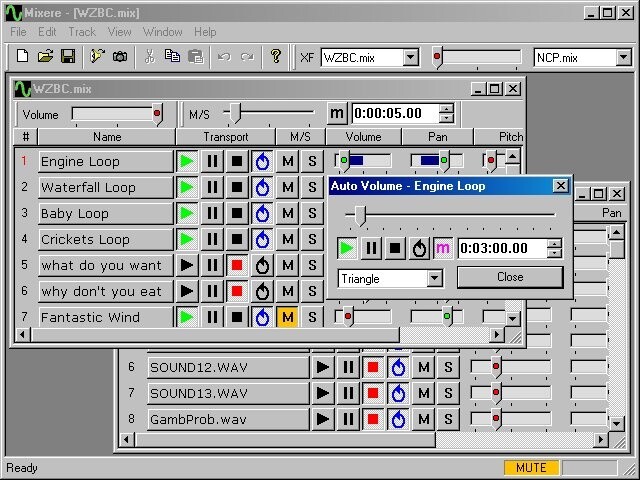
Task: Click the camera snapshot icon in toolbar
Action: coord(120,56)
